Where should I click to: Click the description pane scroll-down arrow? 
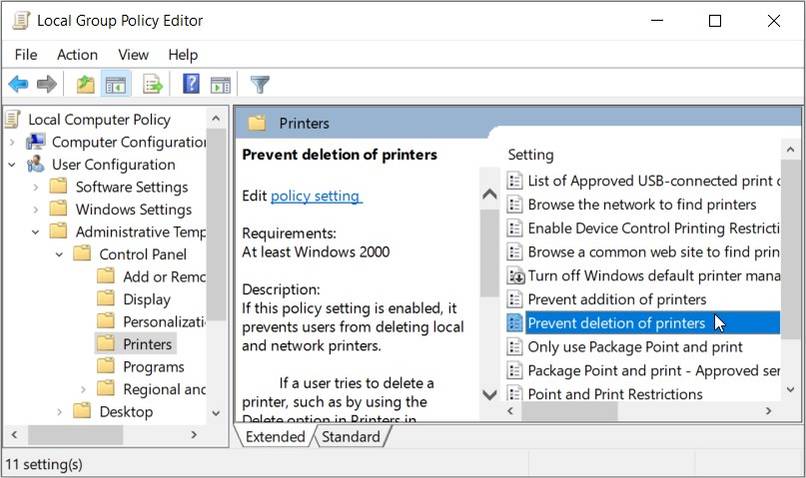[x=490, y=394]
